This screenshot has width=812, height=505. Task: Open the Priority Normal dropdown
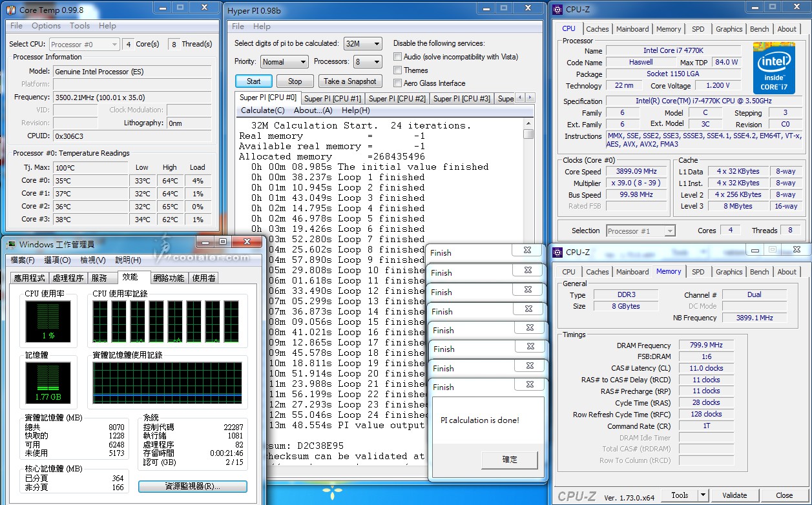(284, 61)
